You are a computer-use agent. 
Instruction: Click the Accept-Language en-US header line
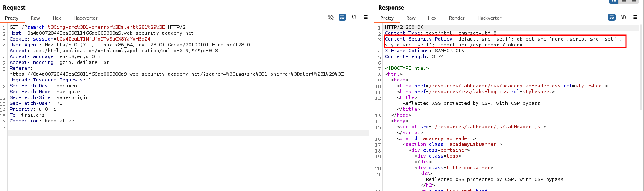[x=55, y=56]
